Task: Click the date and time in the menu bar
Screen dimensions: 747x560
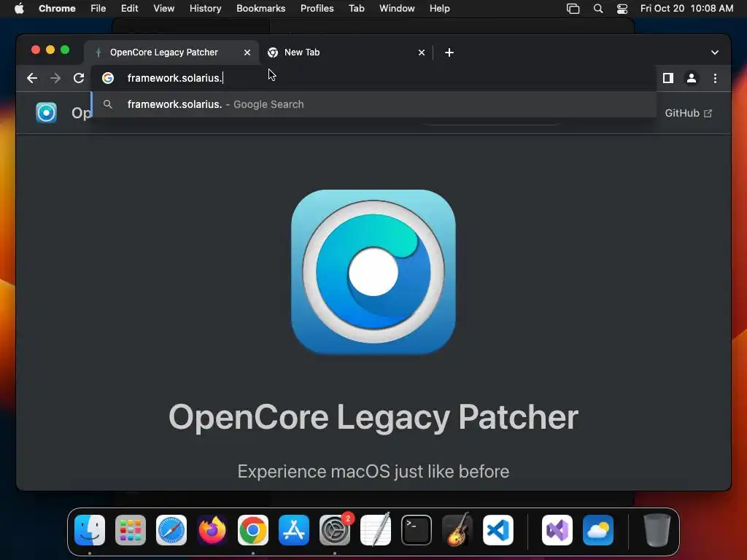Action: coord(686,9)
